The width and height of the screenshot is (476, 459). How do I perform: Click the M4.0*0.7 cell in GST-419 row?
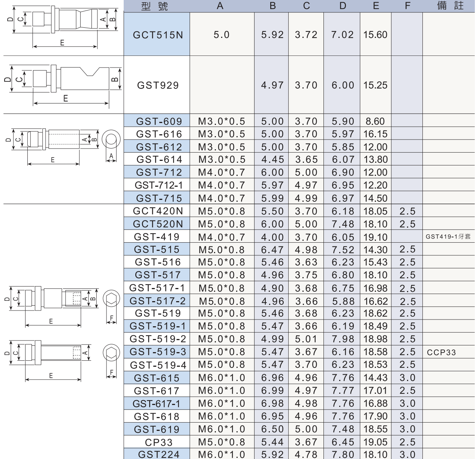point(221,237)
